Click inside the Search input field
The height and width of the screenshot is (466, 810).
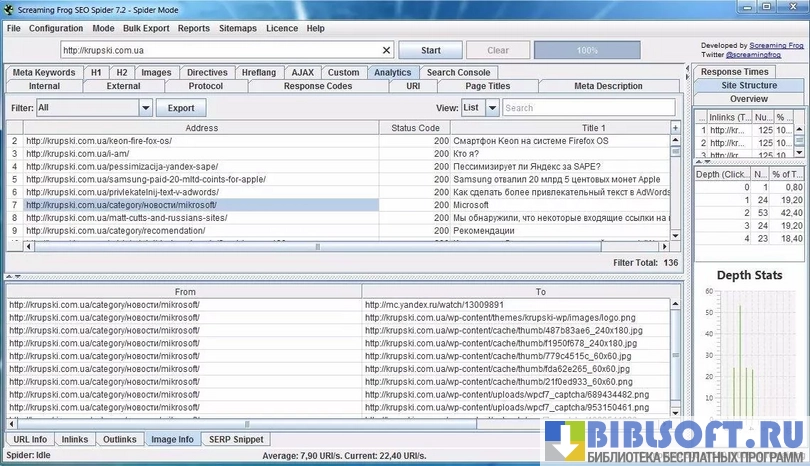tap(588, 107)
